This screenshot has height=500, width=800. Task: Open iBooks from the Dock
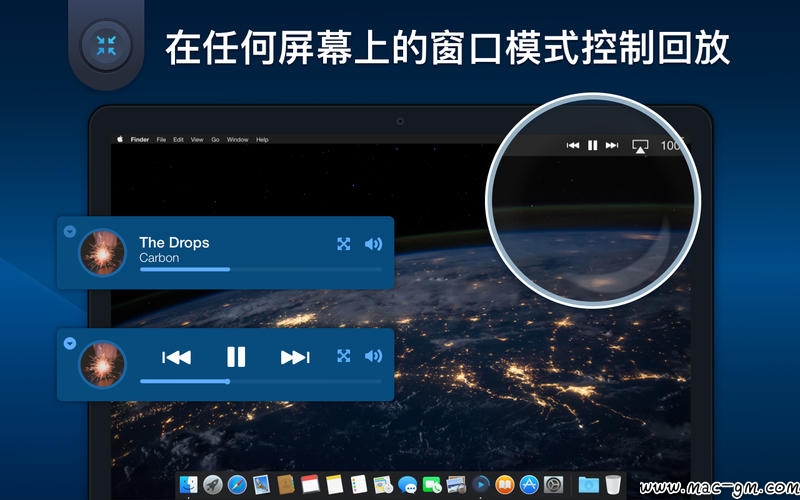[505, 484]
